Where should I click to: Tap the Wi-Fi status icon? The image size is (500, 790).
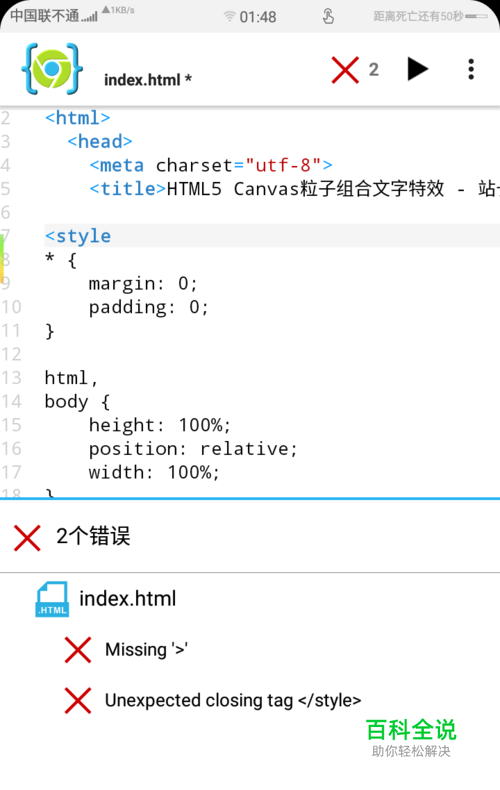tap(229, 17)
